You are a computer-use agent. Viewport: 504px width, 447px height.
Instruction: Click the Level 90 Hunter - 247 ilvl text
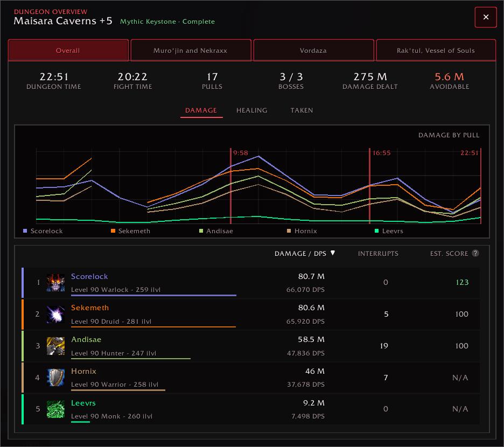point(114,353)
